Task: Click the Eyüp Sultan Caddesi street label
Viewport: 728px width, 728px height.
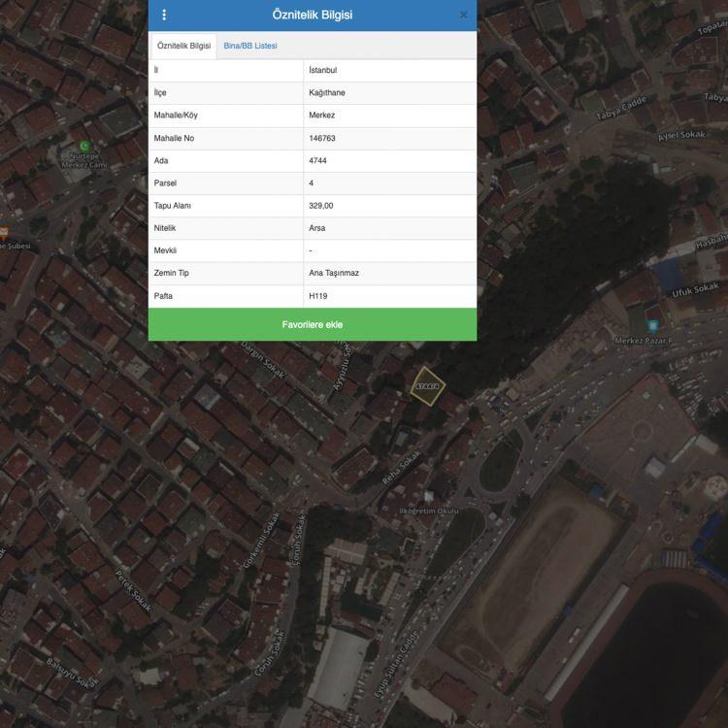Action: click(396, 664)
